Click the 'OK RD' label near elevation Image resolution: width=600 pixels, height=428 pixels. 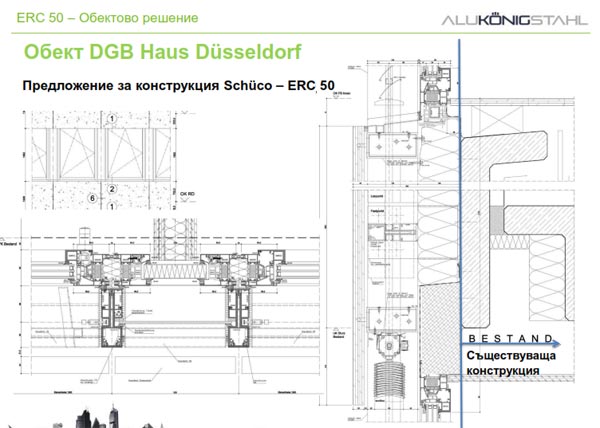pyautogui.click(x=187, y=194)
